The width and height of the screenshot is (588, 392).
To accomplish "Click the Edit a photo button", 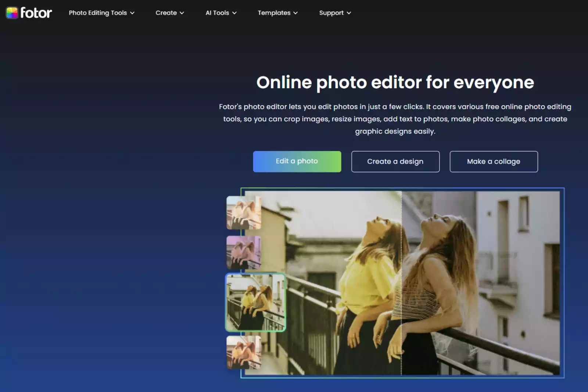I will click(297, 161).
